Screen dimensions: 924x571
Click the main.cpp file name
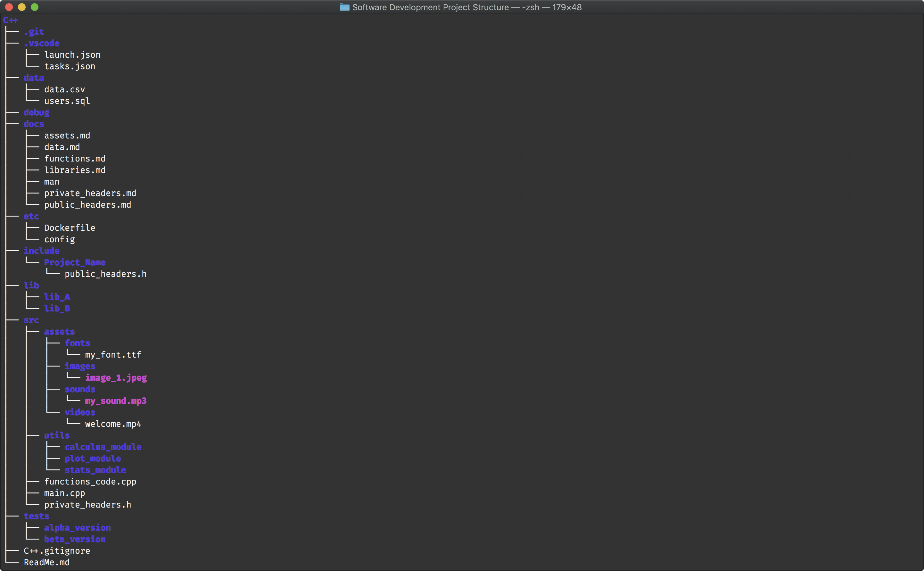[64, 493]
